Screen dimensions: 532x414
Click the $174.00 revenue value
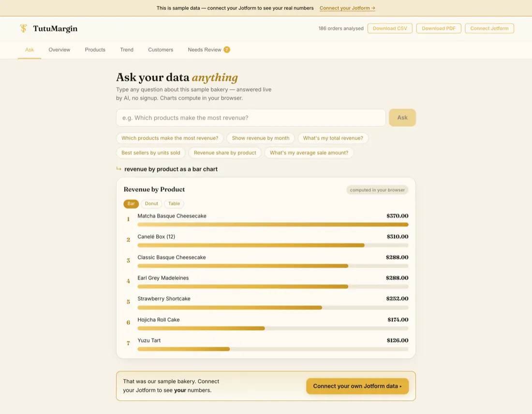398,320
